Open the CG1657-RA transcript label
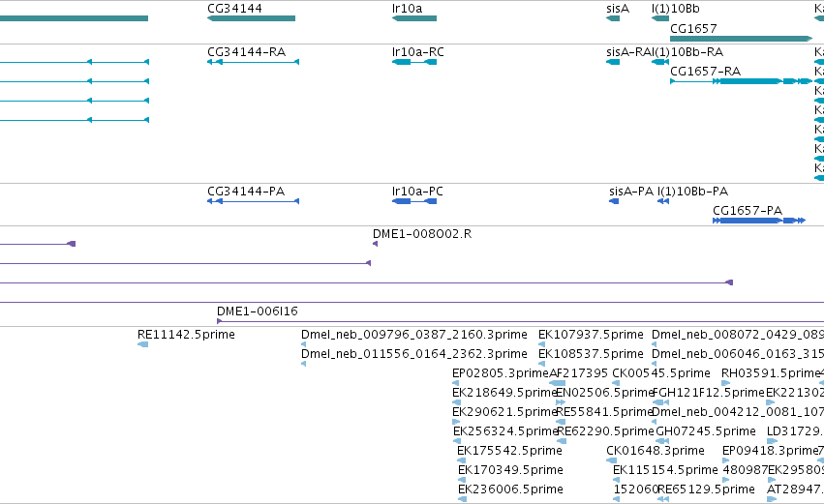This screenshot has height=504, width=824. pos(705,72)
